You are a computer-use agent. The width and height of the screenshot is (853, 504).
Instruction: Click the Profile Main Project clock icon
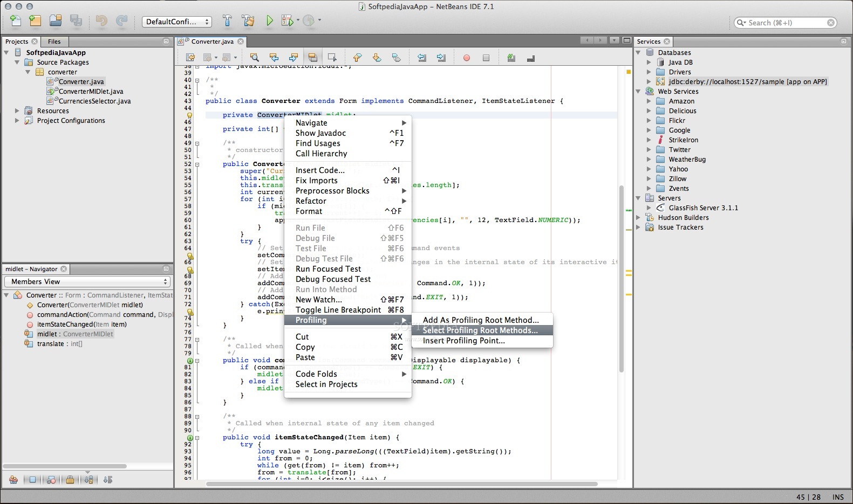point(309,21)
